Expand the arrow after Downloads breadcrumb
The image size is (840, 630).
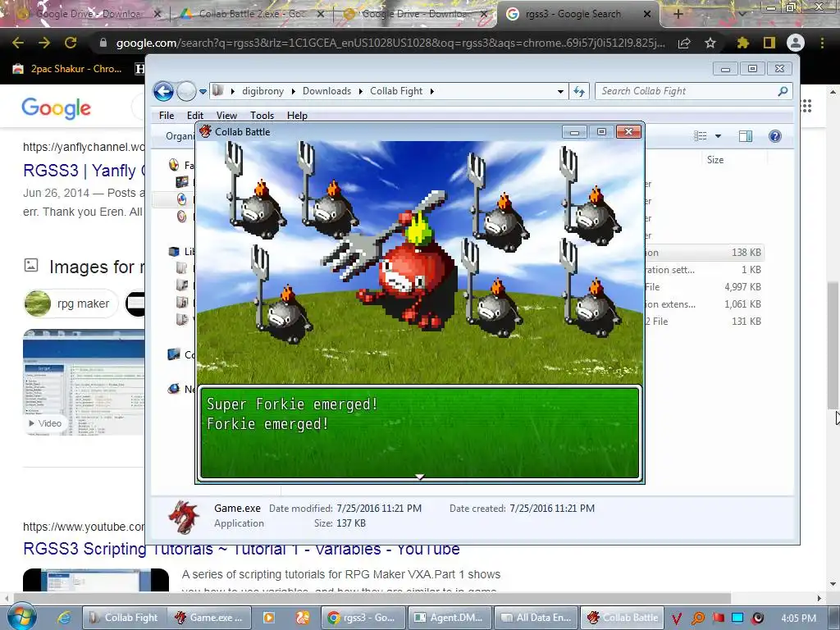361,92
